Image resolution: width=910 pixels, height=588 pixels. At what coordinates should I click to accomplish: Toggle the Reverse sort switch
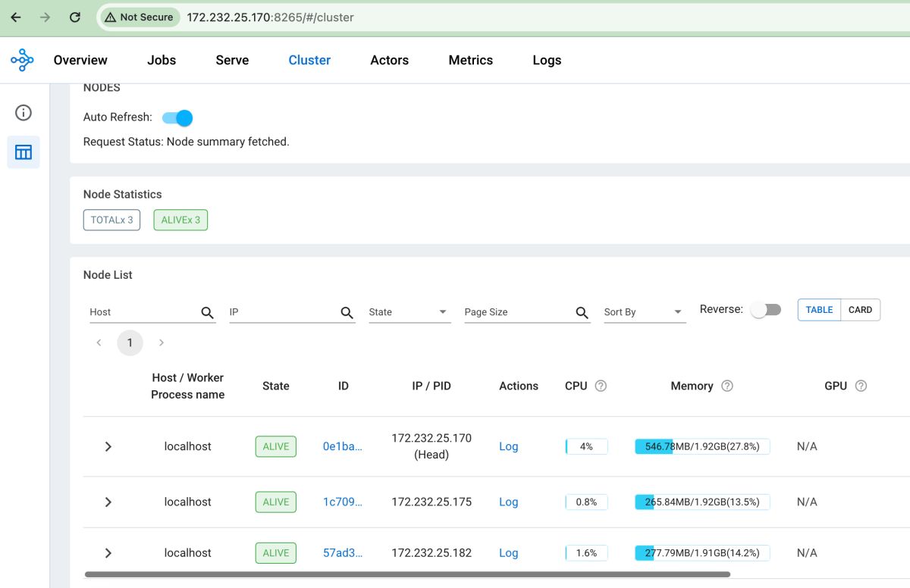765,310
